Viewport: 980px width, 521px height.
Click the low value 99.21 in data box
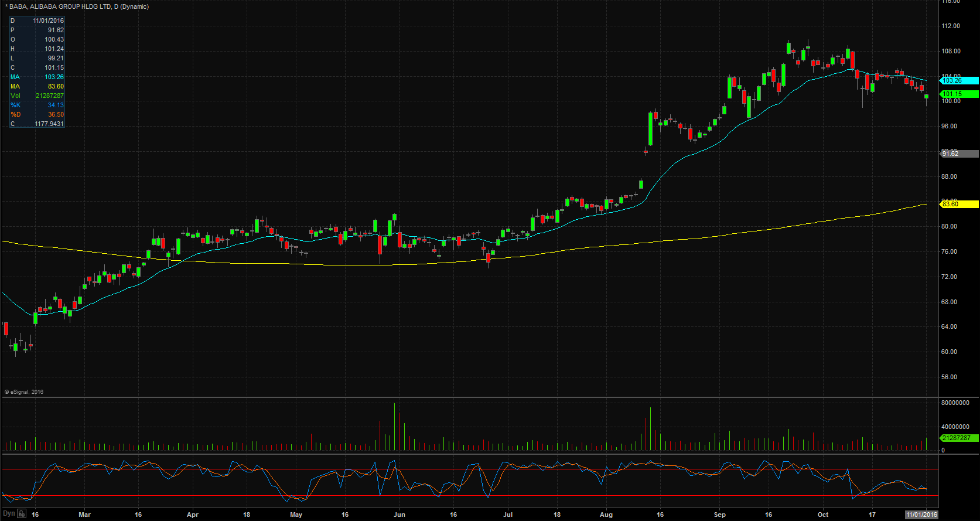click(56, 58)
